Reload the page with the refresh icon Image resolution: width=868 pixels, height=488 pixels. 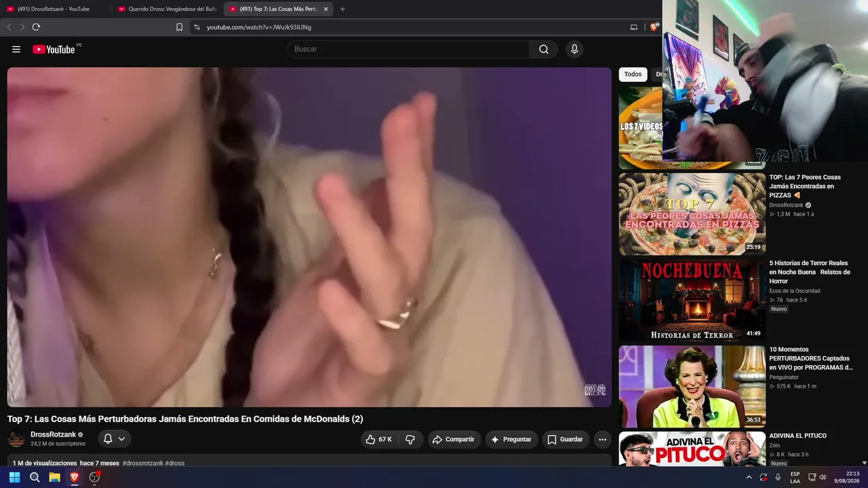click(36, 27)
